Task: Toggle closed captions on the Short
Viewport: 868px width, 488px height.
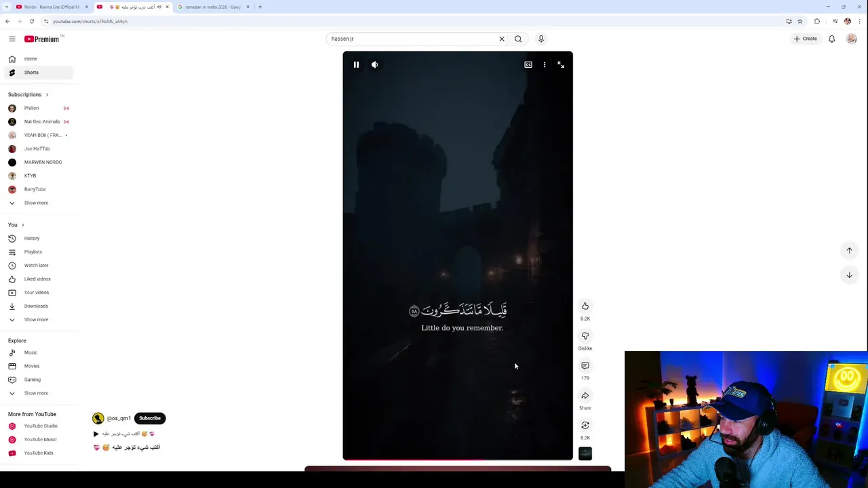Action: click(528, 65)
